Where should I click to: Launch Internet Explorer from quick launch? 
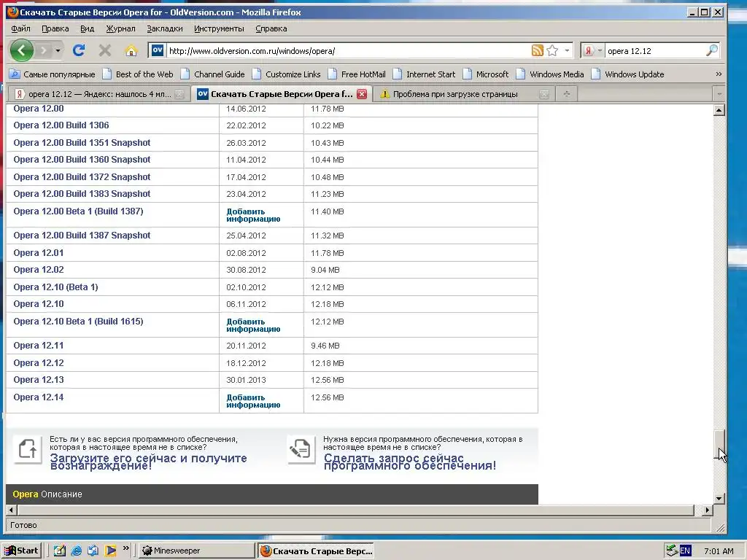pos(76,551)
